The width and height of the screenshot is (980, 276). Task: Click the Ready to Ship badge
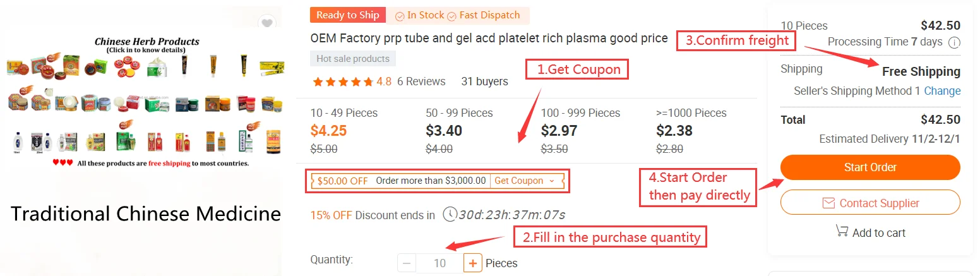coord(348,15)
